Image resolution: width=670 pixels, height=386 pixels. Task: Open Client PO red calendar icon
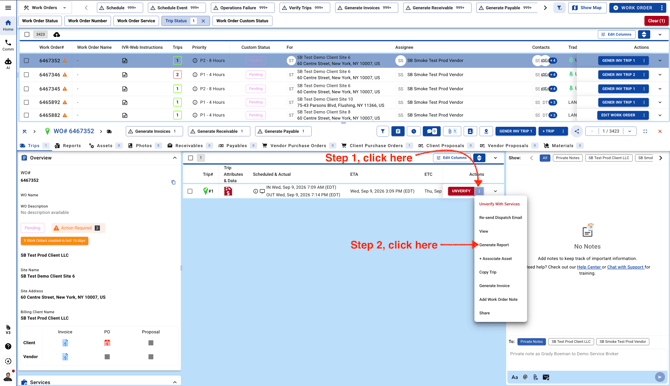coord(107,343)
